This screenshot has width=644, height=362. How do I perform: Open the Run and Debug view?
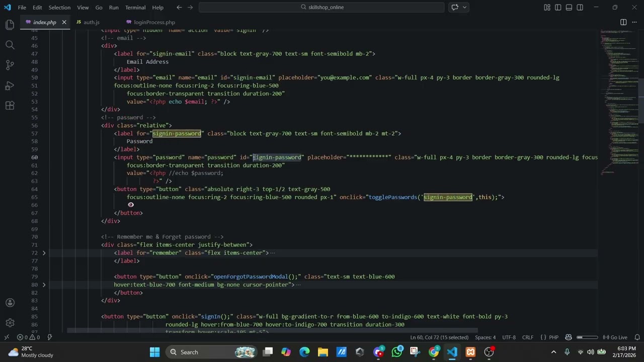click(10, 85)
